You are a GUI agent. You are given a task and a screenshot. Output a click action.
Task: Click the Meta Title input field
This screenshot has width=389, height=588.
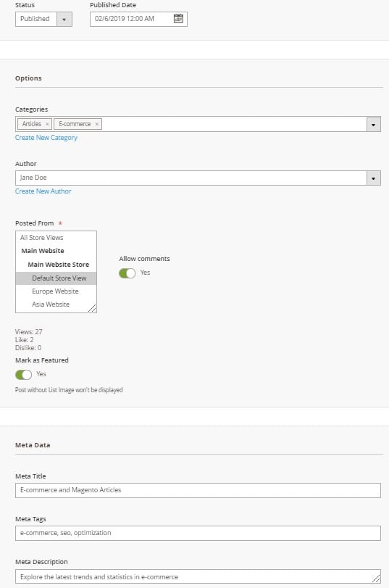pos(198,490)
